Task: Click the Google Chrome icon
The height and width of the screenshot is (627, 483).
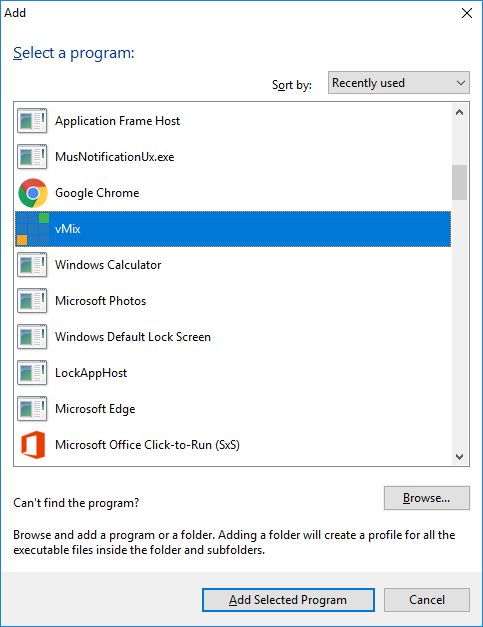Action: pos(33,193)
